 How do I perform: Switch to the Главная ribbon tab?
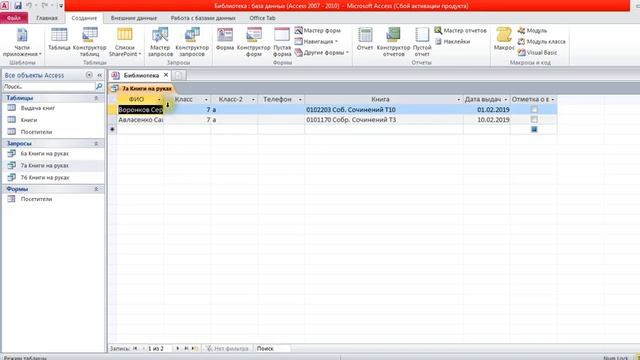(x=47, y=18)
